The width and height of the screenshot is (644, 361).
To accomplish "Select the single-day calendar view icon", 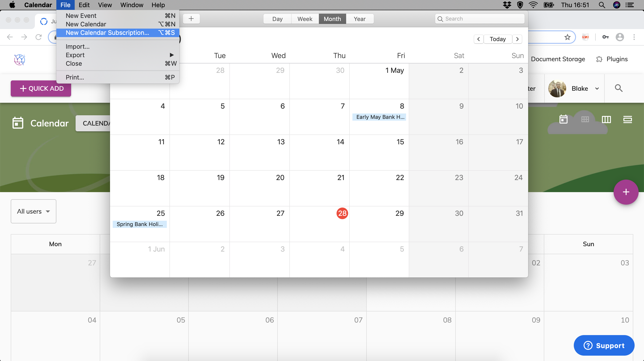I will (563, 120).
